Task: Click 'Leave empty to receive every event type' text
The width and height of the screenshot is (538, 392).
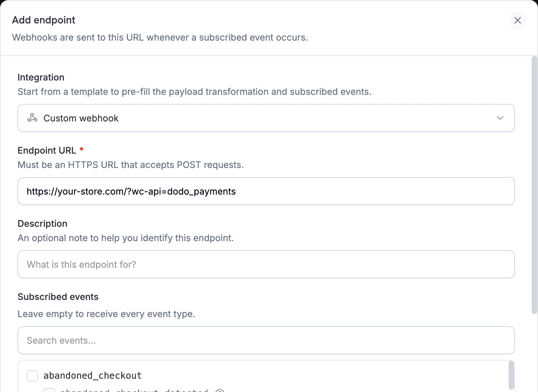Action: coord(106,314)
